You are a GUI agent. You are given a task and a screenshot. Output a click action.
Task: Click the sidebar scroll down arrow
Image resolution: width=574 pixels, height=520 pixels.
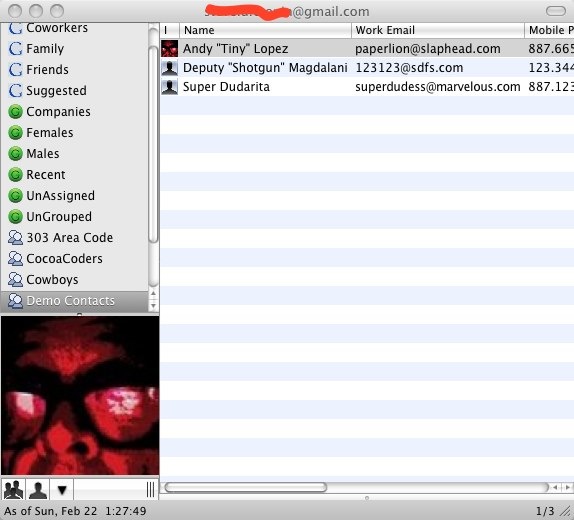click(x=153, y=306)
